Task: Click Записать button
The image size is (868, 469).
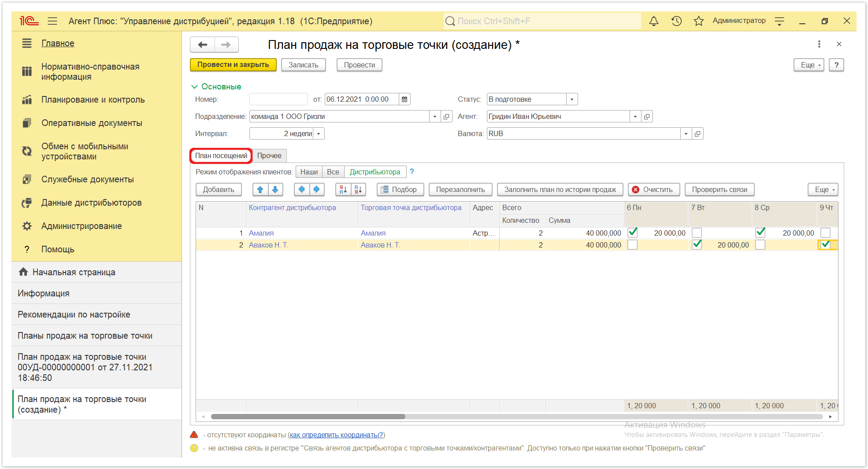Action: tap(304, 65)
